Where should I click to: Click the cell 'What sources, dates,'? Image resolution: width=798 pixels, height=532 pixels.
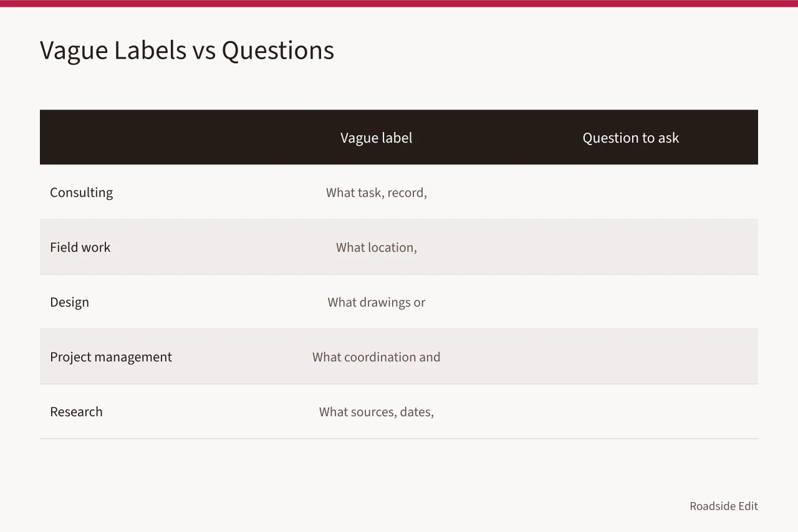377,412
